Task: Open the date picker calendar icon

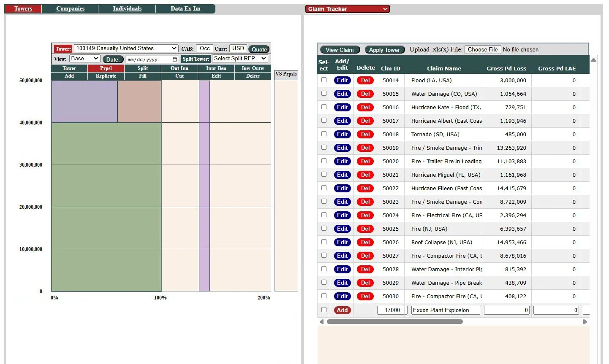Action: (x=175, y=59)
